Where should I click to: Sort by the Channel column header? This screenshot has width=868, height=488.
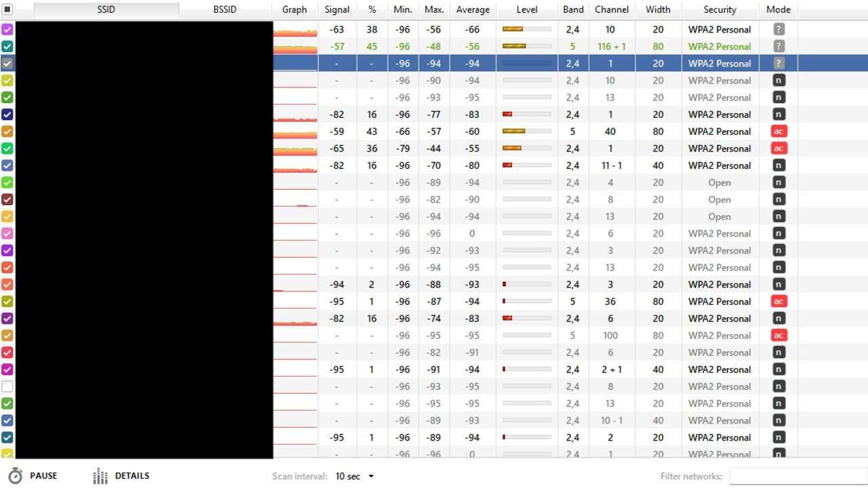pyautogui.click(x=612, y=9)
